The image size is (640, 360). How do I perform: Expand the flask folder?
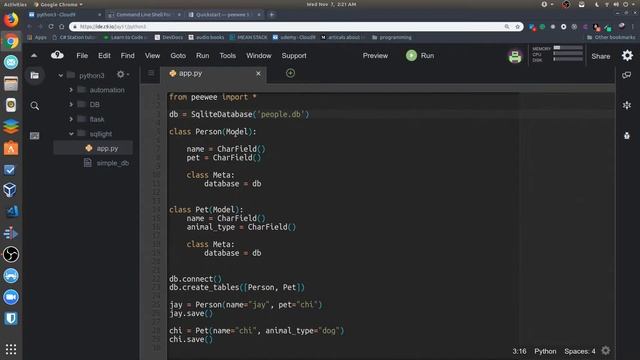[71, 119]
